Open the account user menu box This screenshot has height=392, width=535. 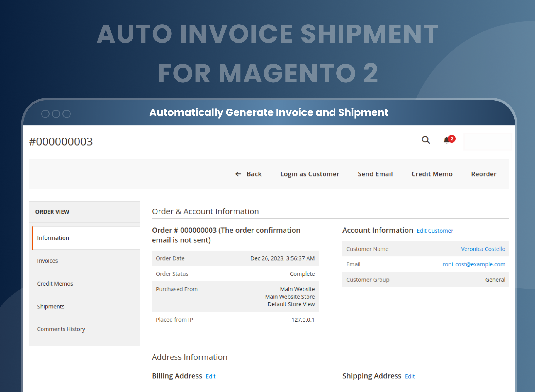pyautogui.click(x=488, y=142)
